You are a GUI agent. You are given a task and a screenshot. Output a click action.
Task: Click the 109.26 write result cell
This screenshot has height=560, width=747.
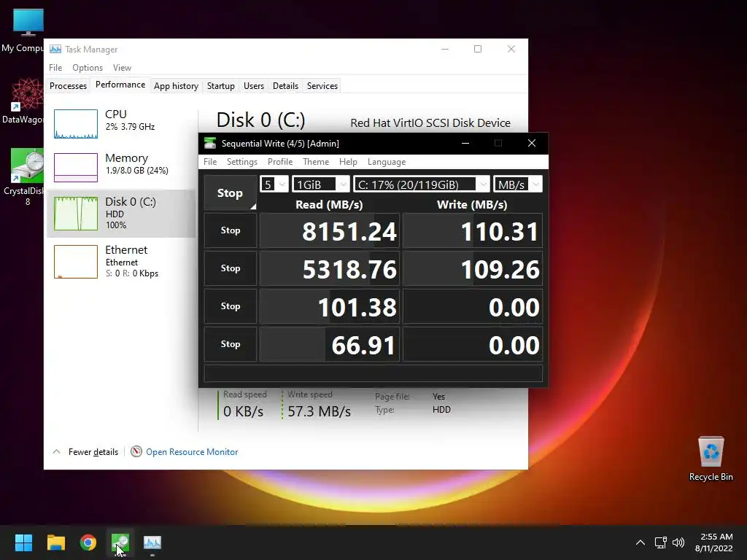[472, 268]
